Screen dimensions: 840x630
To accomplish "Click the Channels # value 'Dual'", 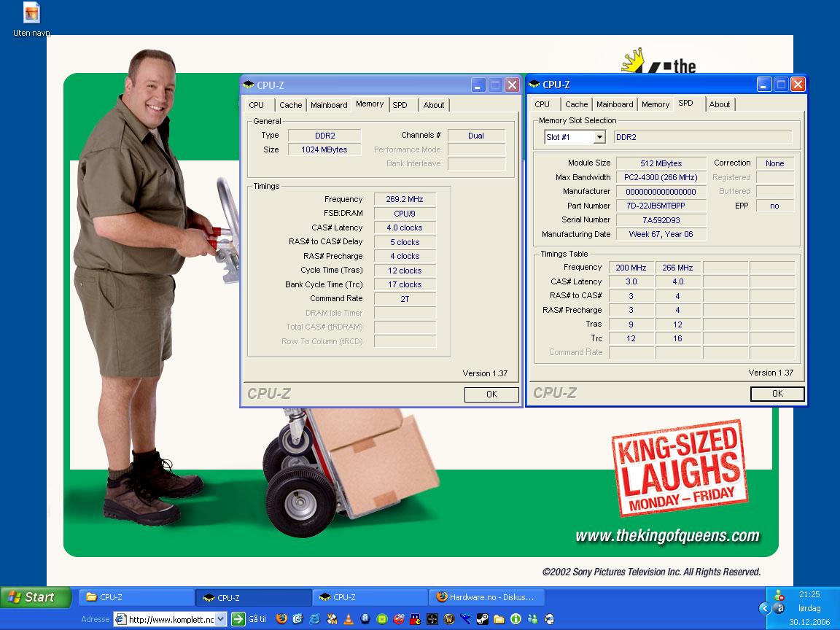I will click(476, 136).
